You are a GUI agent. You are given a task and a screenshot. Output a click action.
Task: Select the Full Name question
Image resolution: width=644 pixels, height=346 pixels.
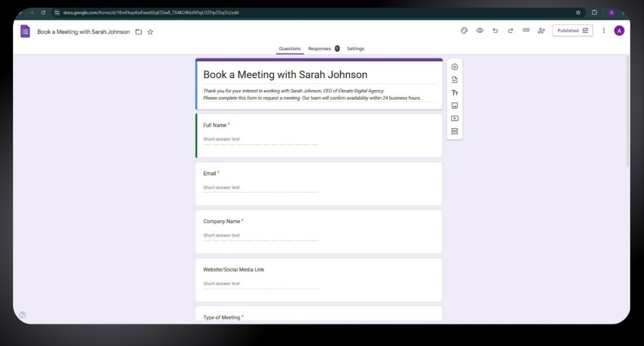tap(319, 135)
